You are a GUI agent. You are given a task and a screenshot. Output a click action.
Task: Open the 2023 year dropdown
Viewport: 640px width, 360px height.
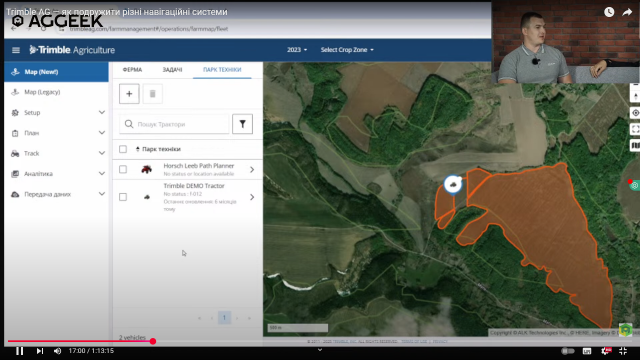297,50
